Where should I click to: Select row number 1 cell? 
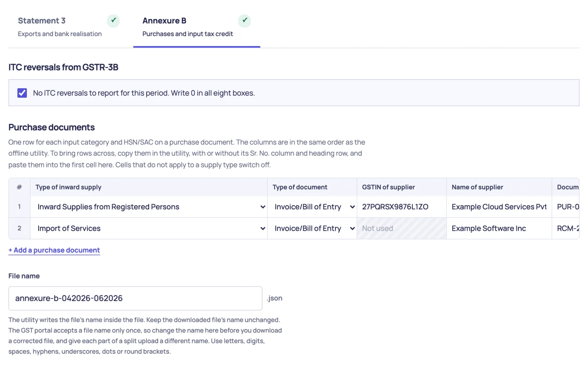[19, 207]
